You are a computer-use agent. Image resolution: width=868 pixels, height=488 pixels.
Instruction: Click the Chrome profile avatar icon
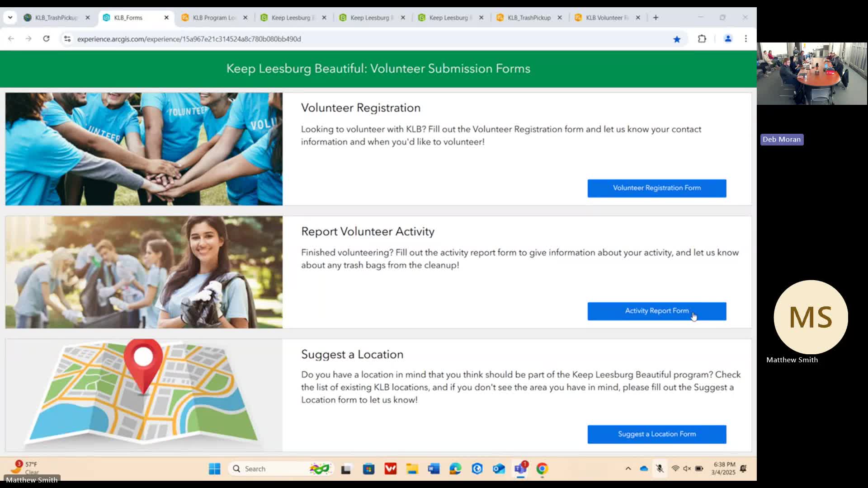[728, 39]
